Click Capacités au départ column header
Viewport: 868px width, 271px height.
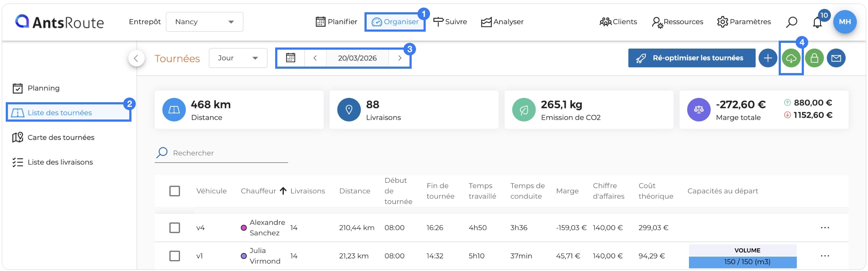point(722,191)
